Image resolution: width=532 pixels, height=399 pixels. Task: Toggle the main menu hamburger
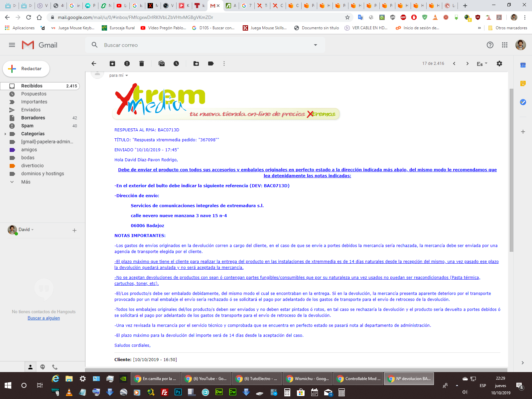pyautogui.click(x=12, y=45)
